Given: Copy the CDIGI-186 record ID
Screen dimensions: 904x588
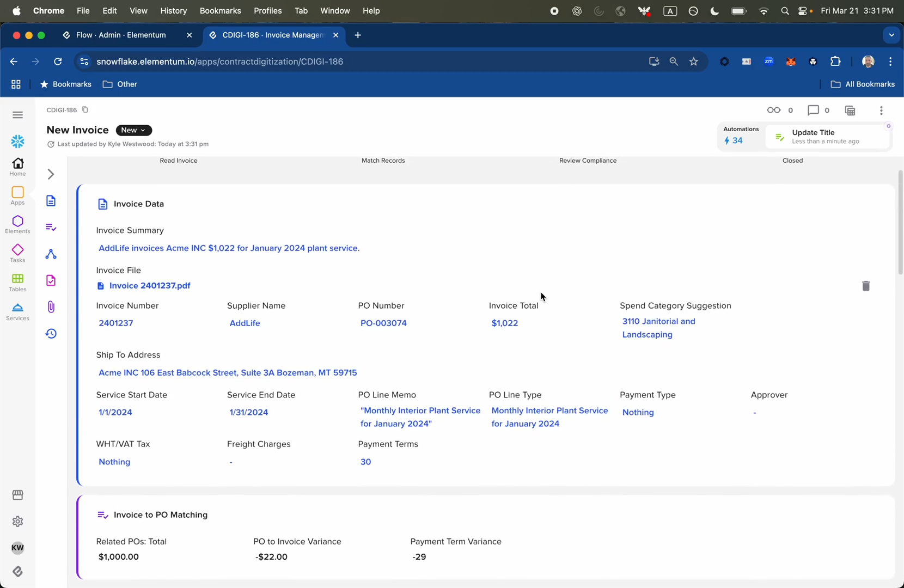Looking at the screenshot, I should [85, 110].
